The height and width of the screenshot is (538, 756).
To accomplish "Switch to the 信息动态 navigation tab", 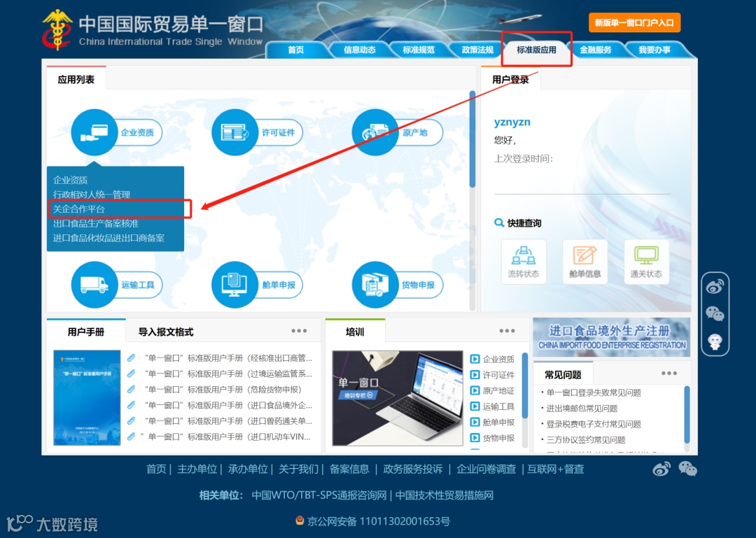I will coord(359,50).
